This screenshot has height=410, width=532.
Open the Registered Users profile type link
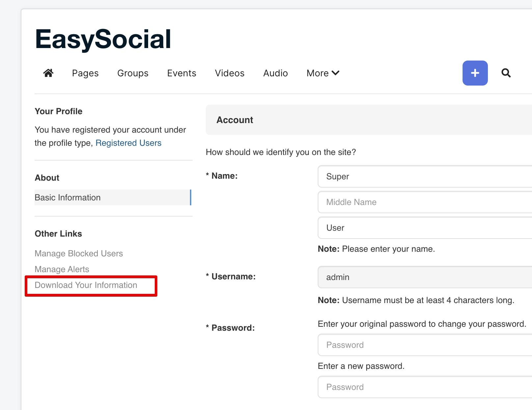(128, 143)
